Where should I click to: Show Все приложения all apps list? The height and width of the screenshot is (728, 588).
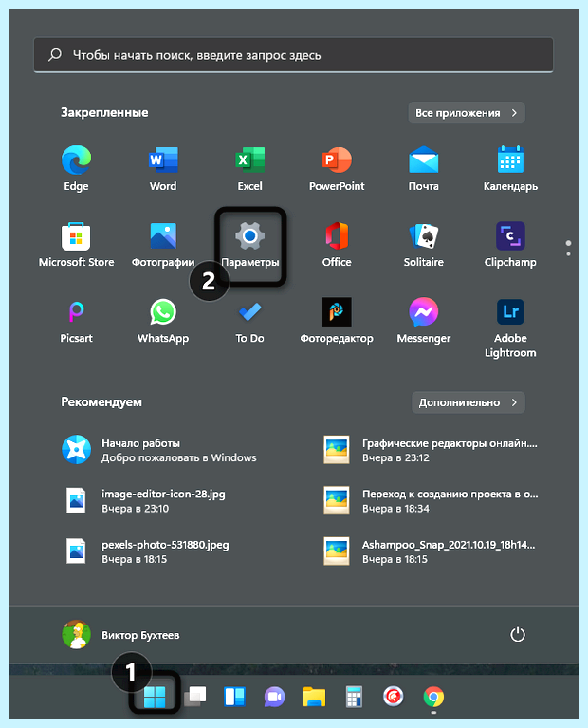coord(467,113)
